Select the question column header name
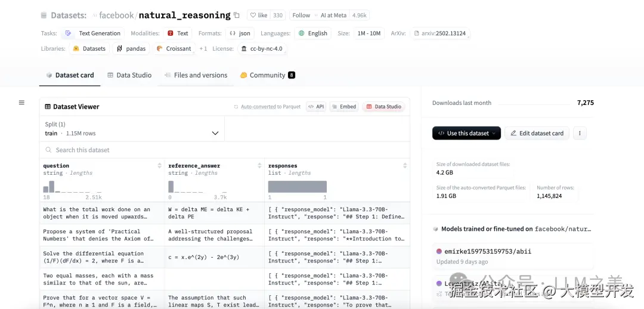 tap(56, 166)
